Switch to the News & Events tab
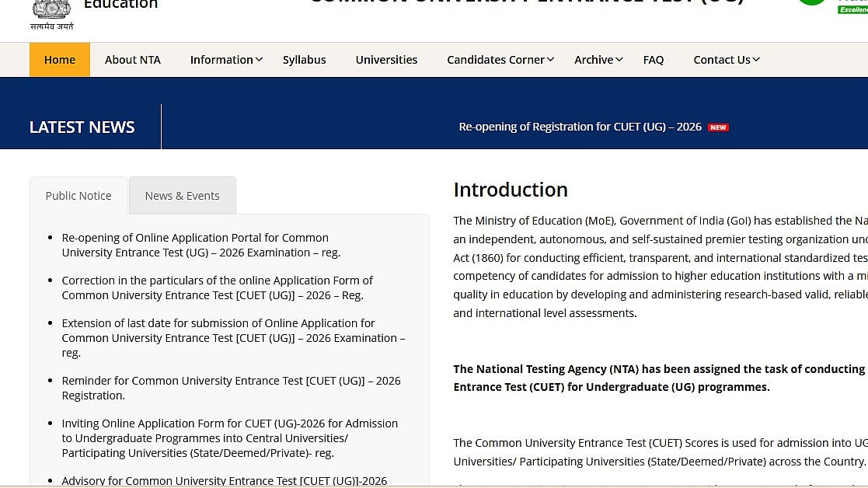This screenshot has height=488, width=868. click(x=182, y=195)
